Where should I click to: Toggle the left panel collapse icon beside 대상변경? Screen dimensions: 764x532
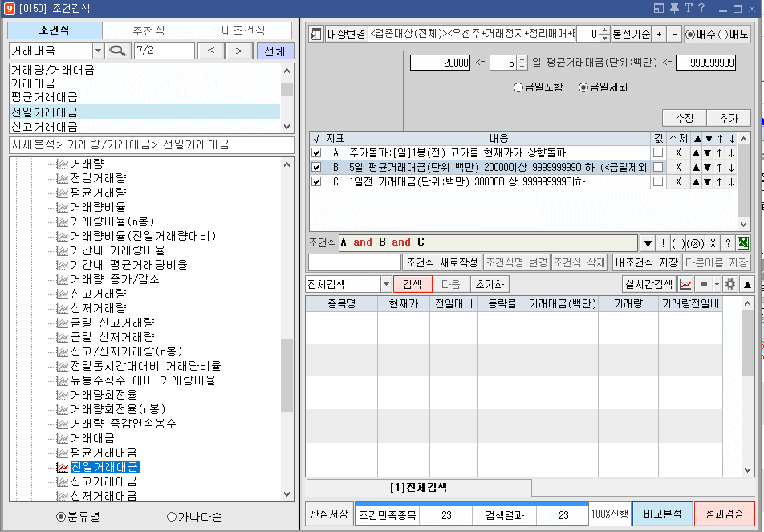tap(316, 34)
